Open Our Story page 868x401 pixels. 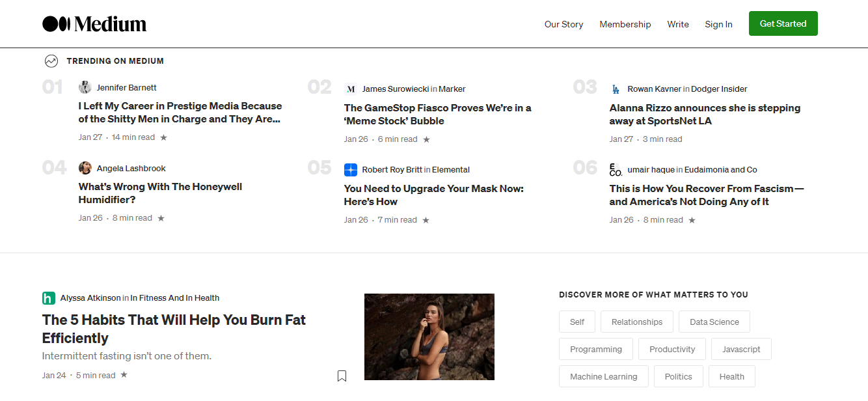563,24
